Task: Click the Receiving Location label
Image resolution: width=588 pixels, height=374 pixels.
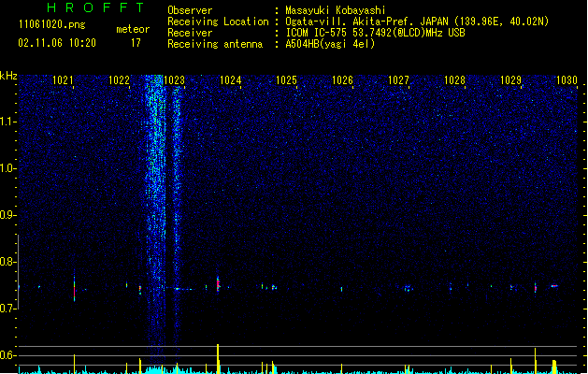Action: [218, 22]
